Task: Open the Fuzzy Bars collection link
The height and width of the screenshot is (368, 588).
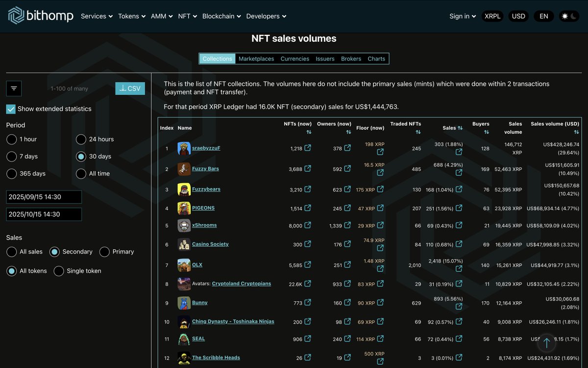Action: pos(205,169)
